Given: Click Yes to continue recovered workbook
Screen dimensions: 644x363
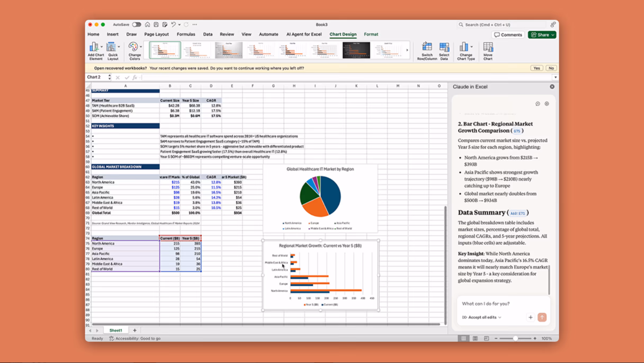Looking at the screenshot, I should point(536,68).
